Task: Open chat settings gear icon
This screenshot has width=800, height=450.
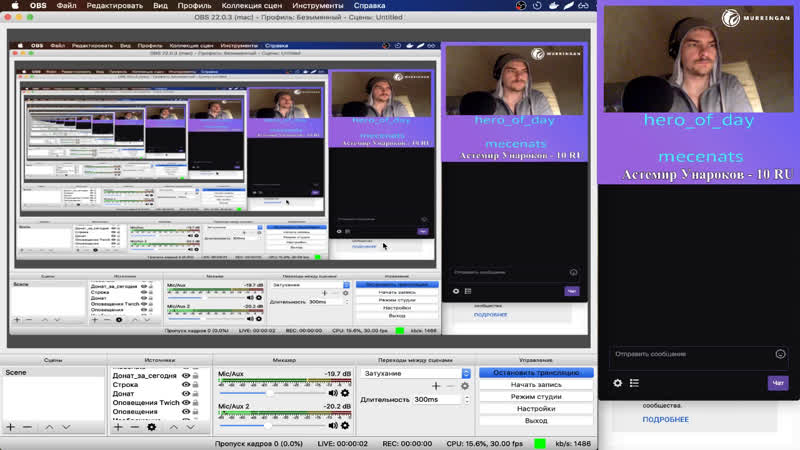Action: click(618, 383)
